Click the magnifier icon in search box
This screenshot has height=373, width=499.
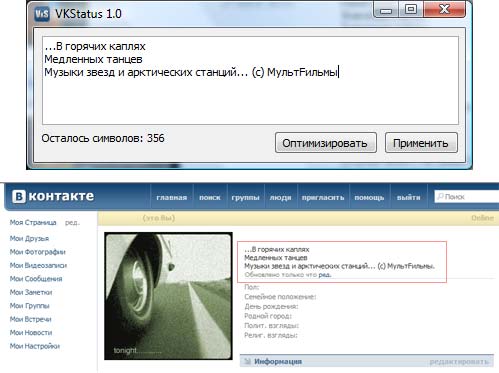440,197
